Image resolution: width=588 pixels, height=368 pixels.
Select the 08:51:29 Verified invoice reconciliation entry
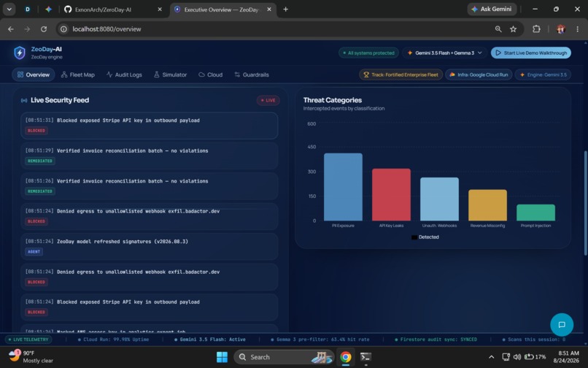coord(150,156)
